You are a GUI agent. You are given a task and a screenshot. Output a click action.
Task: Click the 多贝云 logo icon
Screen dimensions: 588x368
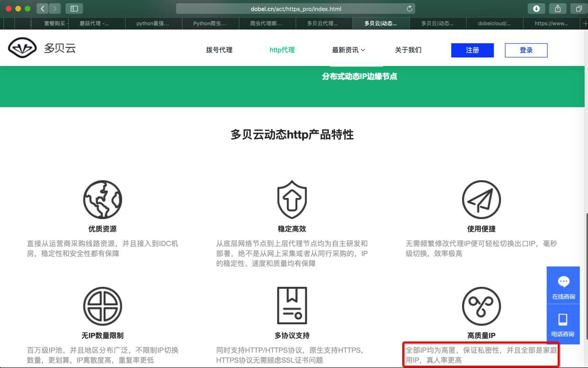point(22,48)
